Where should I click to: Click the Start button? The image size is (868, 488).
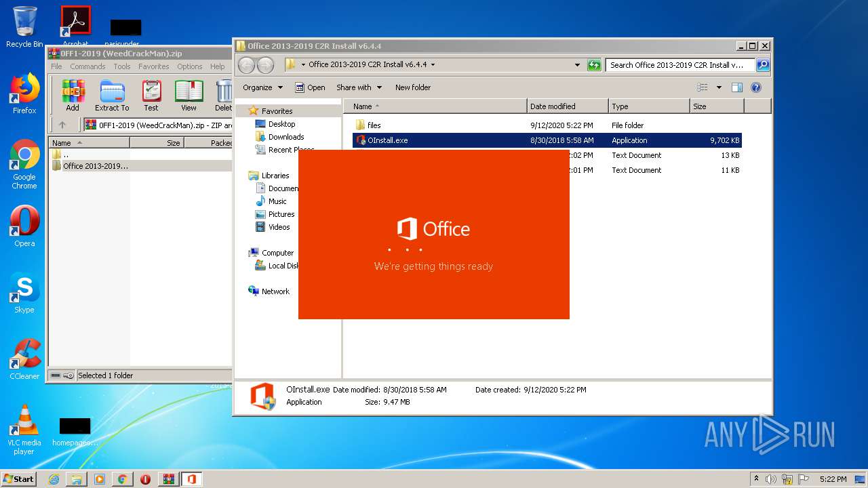19,479
